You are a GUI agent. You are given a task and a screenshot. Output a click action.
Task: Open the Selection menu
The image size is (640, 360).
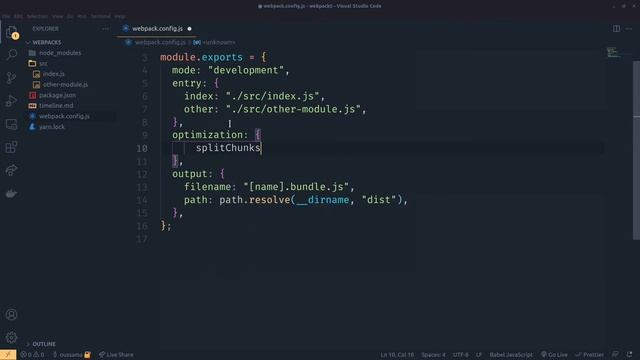[37, 16]
